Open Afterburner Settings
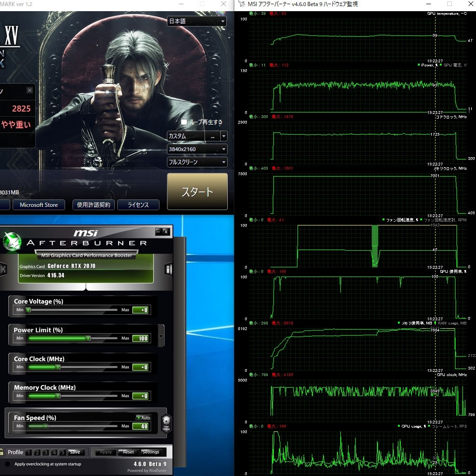This screenshot has height=476, width=476. [x=151, y=452]
